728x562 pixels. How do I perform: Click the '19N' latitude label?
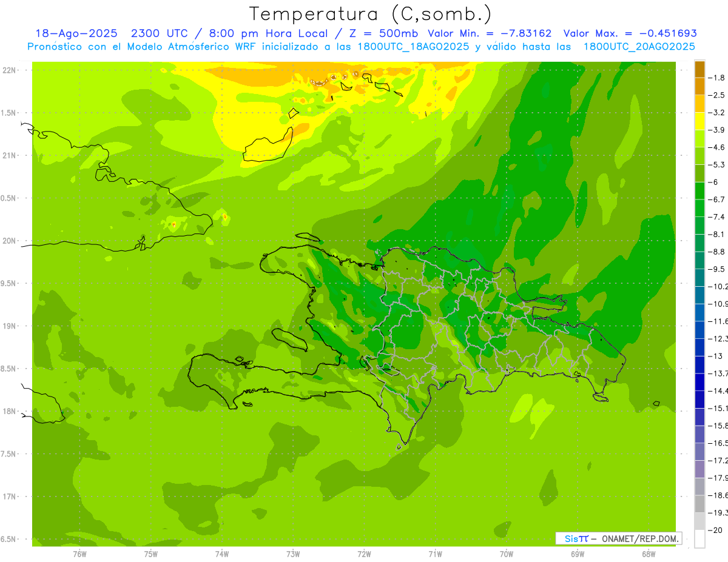[8, 326]
